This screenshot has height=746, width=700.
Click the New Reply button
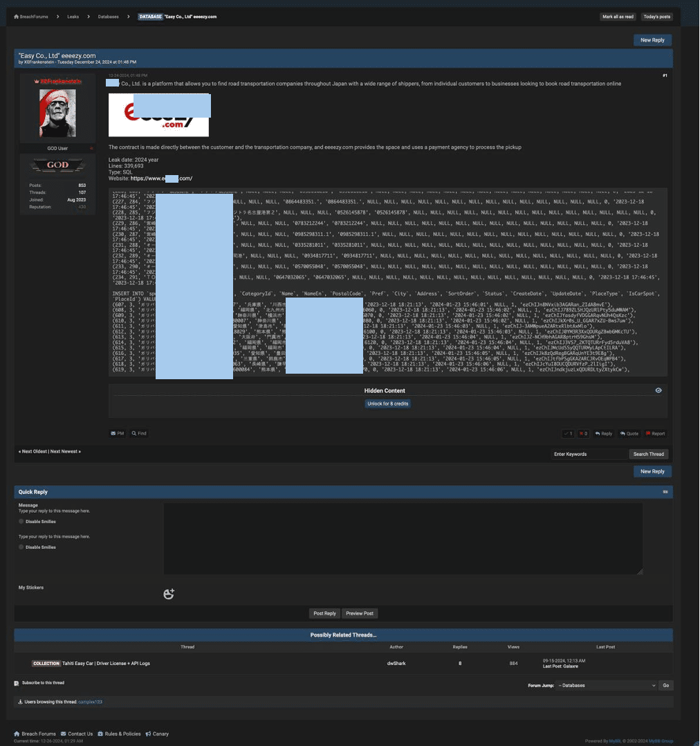pyautogui.click(x=652, y=40)
